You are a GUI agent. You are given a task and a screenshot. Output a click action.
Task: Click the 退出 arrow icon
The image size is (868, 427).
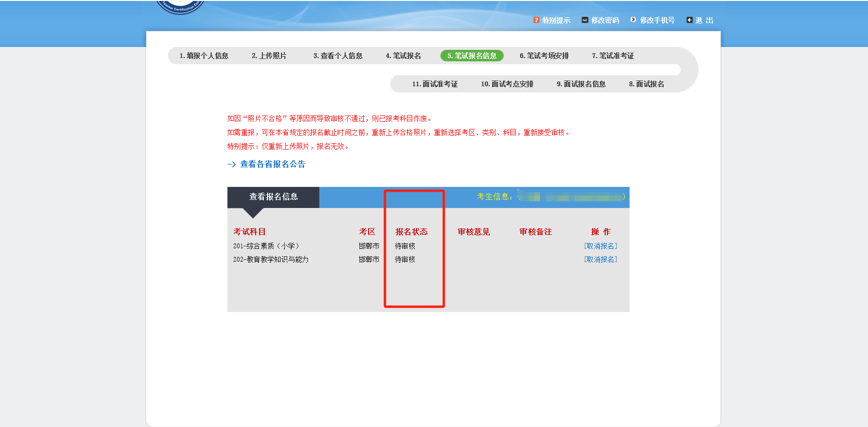click(689, 20)
